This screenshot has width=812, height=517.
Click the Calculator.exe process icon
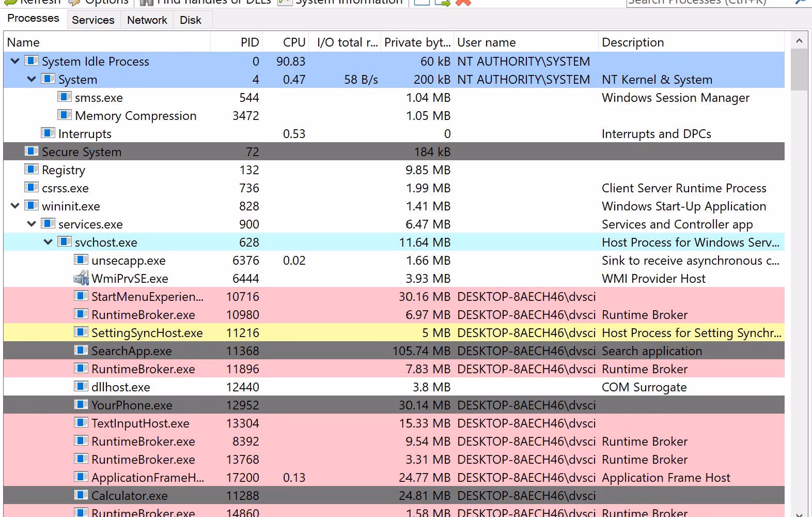[x=81, y=495]
